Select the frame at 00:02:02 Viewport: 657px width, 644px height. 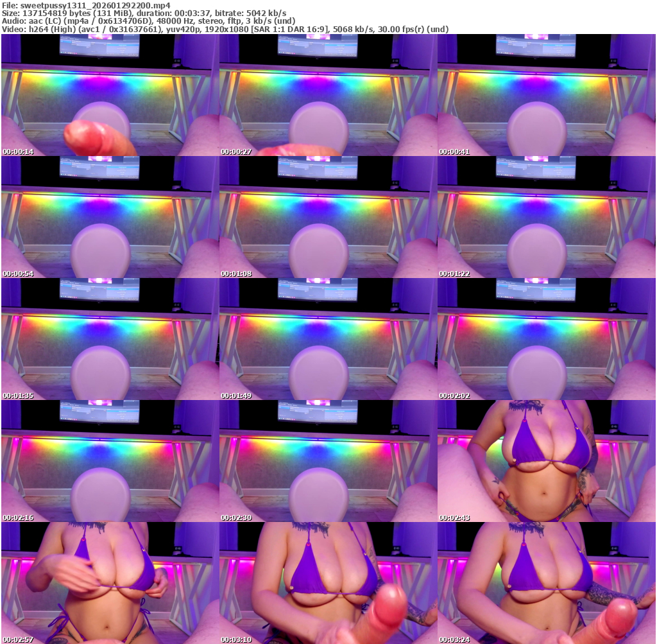(x=547, y=339)
